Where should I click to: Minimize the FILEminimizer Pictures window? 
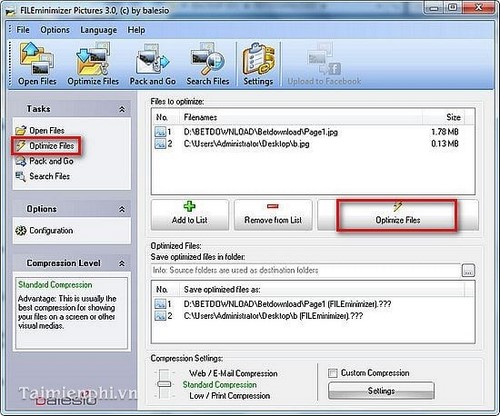[x=434, y=8]
